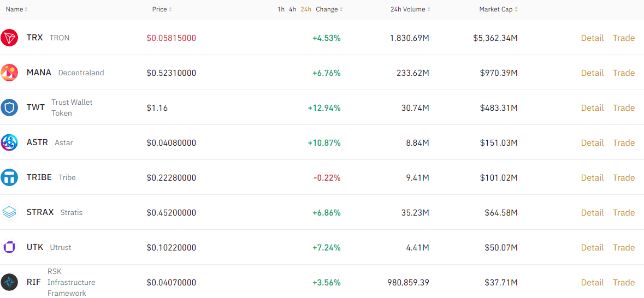This screenshot has height=298, width=644.
Task: Select the 24h change period
Action: (306, 9)
